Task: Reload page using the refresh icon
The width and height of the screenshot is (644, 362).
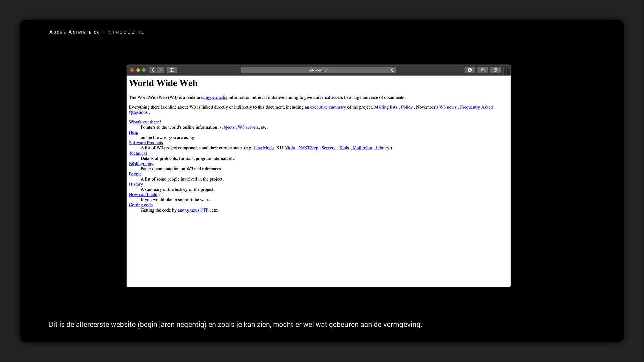Action: coord(392,70)
